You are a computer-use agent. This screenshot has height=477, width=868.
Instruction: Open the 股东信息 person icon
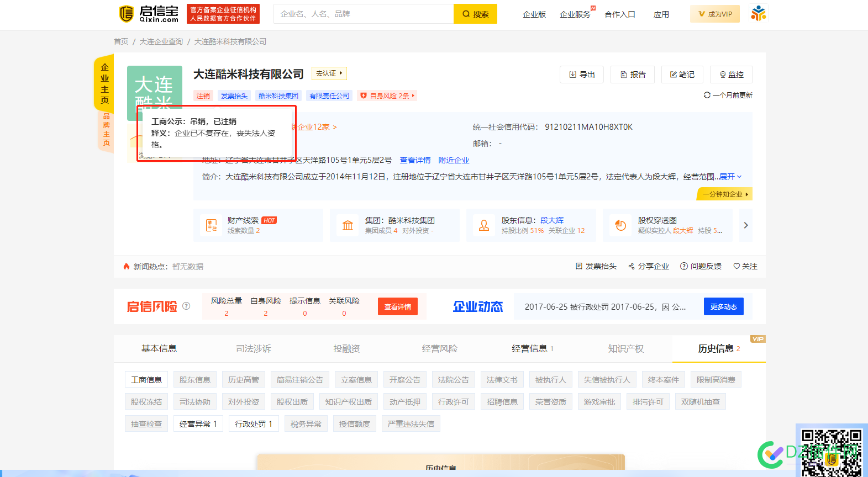[484, 225]
